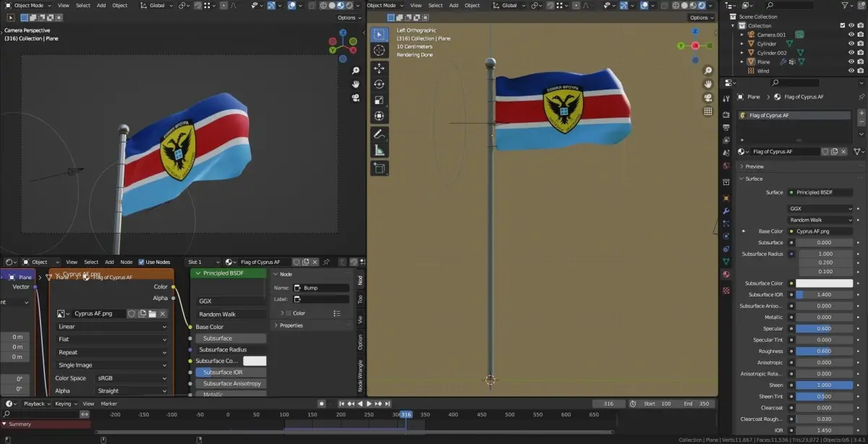Image resolution: width=868 pixels, height=444 pixels.
Task: Click the Start frame field showing 100
Action: pyautogui.click(x=659, y=404)
